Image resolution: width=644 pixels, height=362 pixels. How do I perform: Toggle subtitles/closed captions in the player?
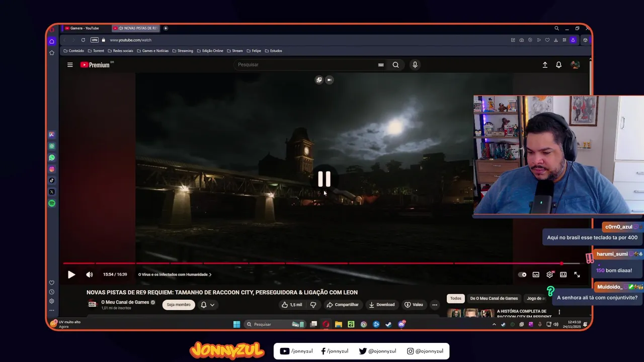click(536, 275)
